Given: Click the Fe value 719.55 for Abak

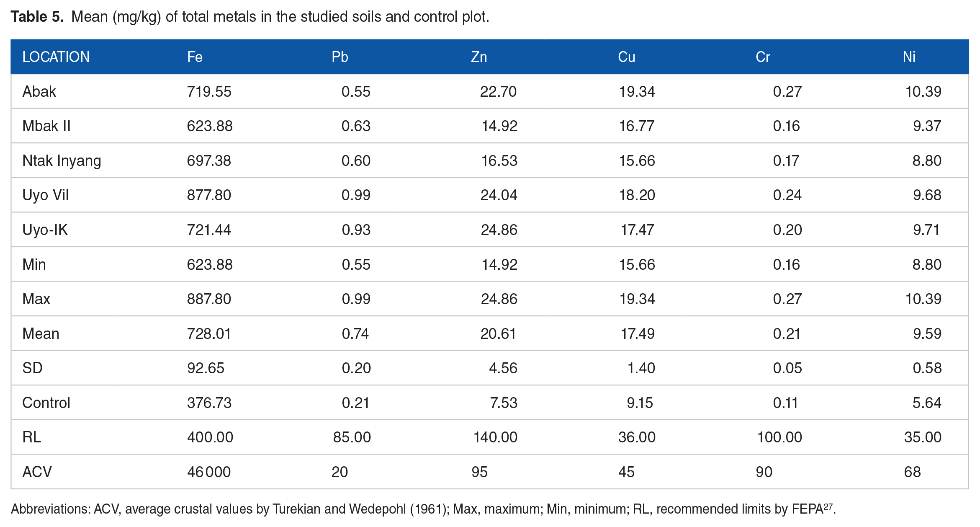Looking at the screenshot, I should click(x=209, y=91).
